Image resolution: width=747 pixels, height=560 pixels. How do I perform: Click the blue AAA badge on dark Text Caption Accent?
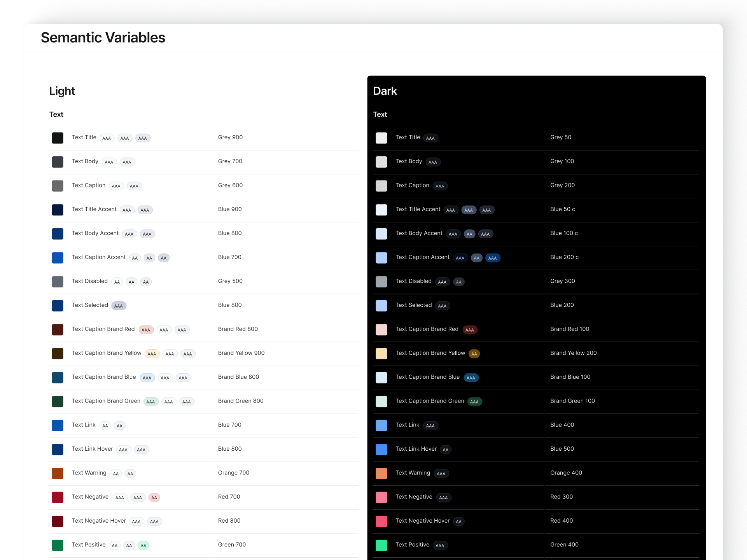(x=492, y=258)
